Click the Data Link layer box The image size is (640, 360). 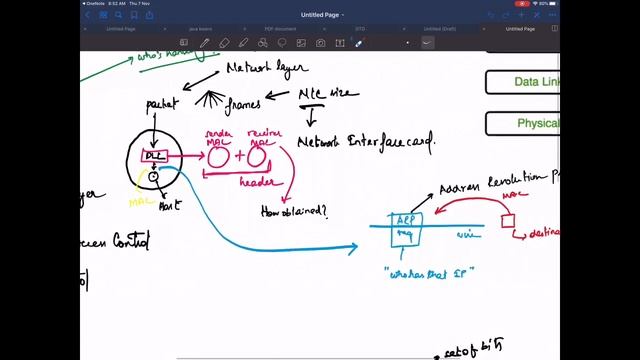point(523,82)
